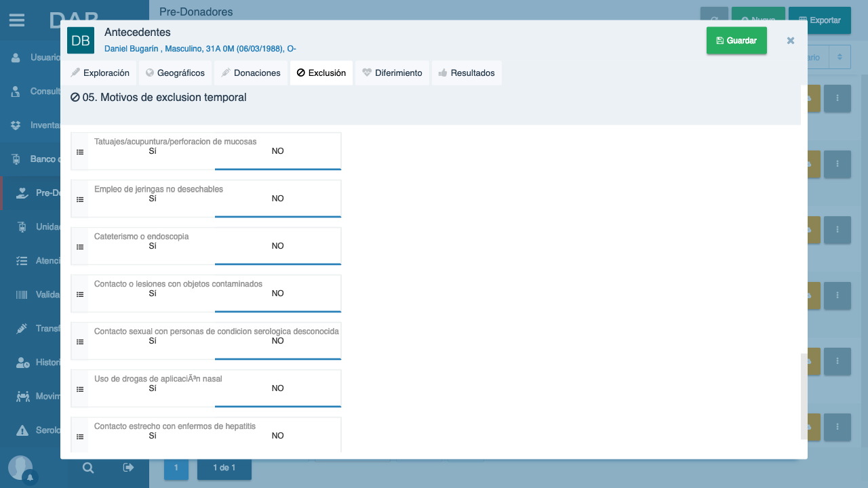
Task: Click the user profile avatar
Action: tap(20, 468)
